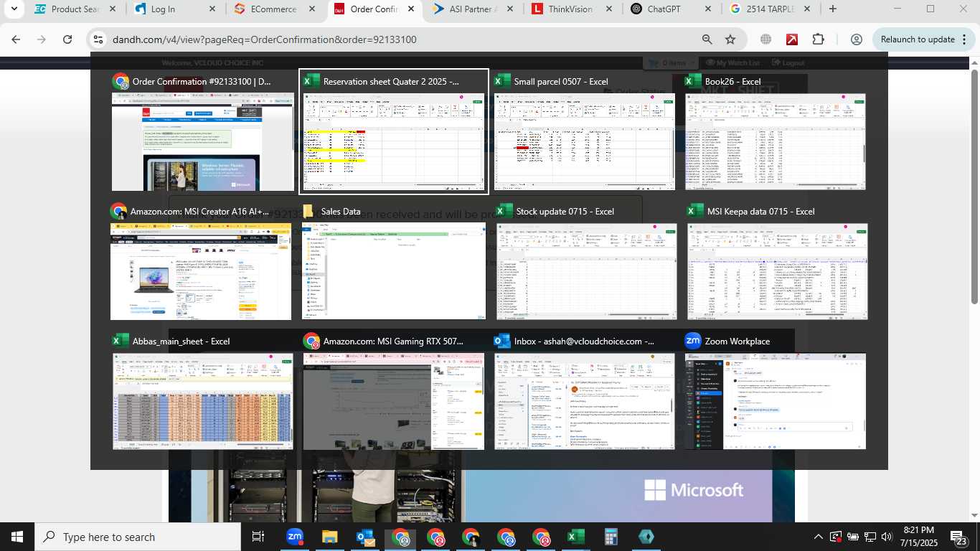
Task: Open the Chrome profile icon
Action: click(x=856, y=39)
